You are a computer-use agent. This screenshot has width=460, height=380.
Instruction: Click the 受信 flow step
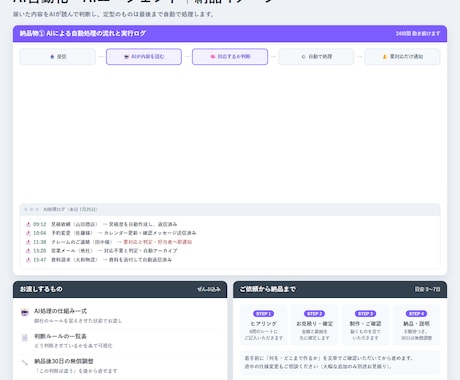coord(58,57)
